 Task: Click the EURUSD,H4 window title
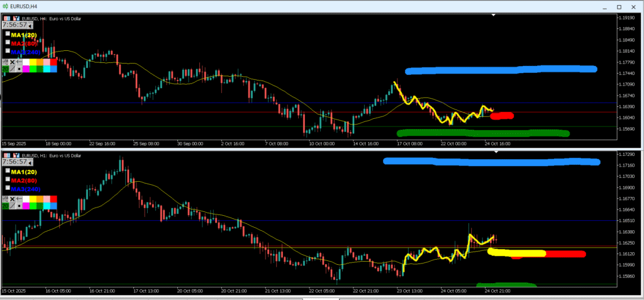point(25,6)
